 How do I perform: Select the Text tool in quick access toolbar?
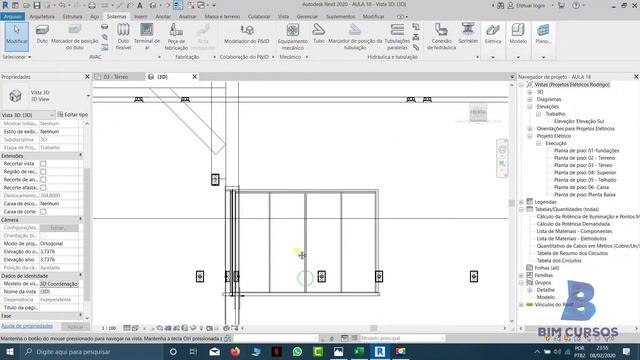pyautogui.click(x=140, y=5)
